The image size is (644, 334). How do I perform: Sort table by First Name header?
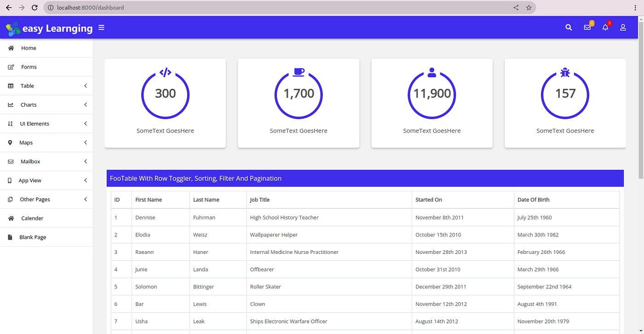click(x=161, y=200)
